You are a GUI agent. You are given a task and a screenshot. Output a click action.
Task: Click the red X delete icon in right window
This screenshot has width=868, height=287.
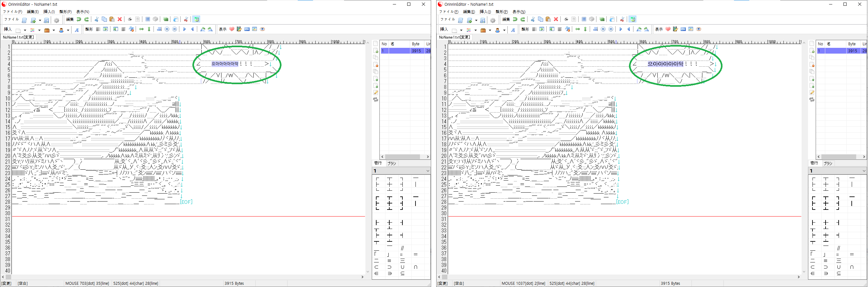point(556,19)
